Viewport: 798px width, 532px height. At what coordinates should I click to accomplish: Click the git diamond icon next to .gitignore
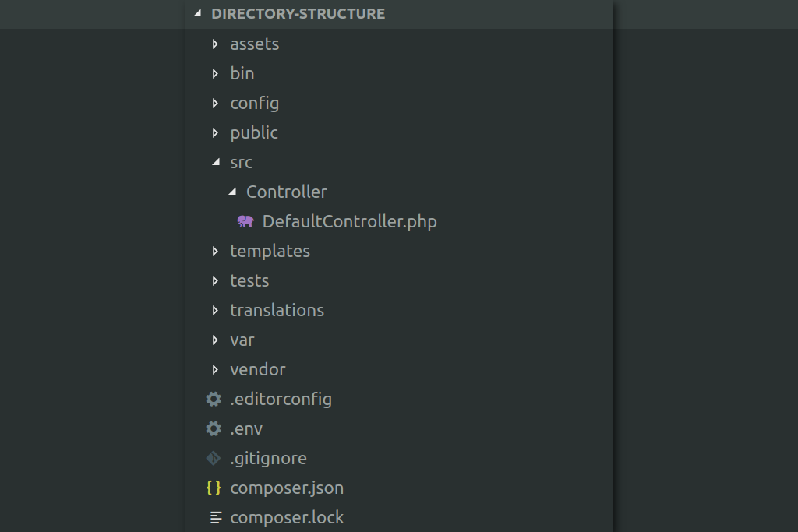214,458
